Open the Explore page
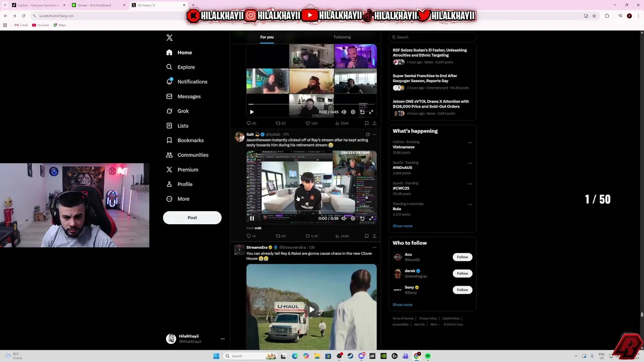The image size is (644, 362). pos(181,67)
